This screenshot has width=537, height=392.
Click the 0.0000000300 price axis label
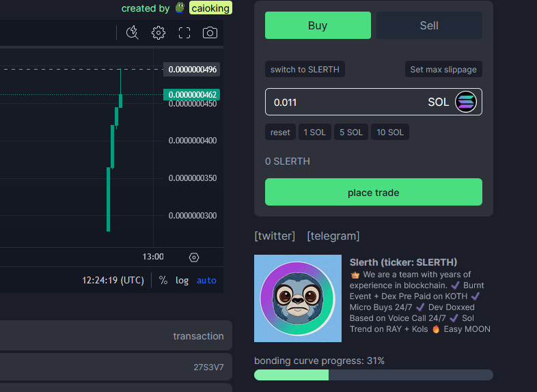point(193,216)
